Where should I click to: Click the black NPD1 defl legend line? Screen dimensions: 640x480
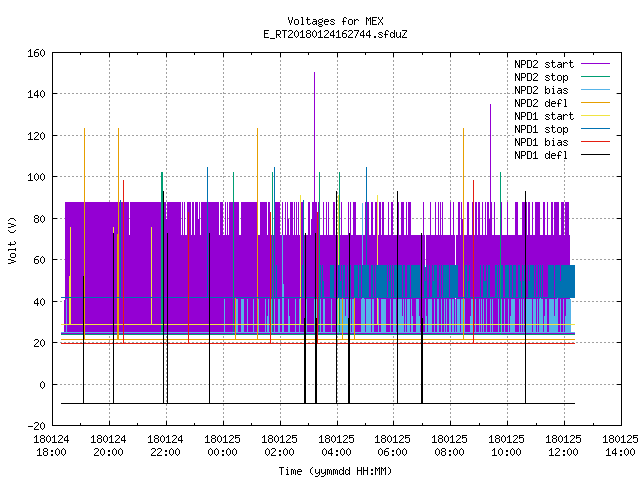595,155
